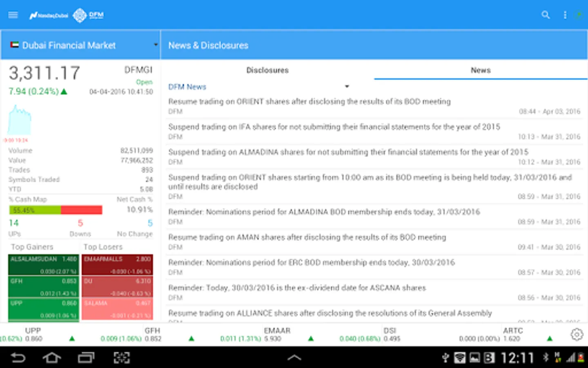Open ALMADINA suspend trading news item
Viewport: 588px width, 368px height.
[374, 157]
